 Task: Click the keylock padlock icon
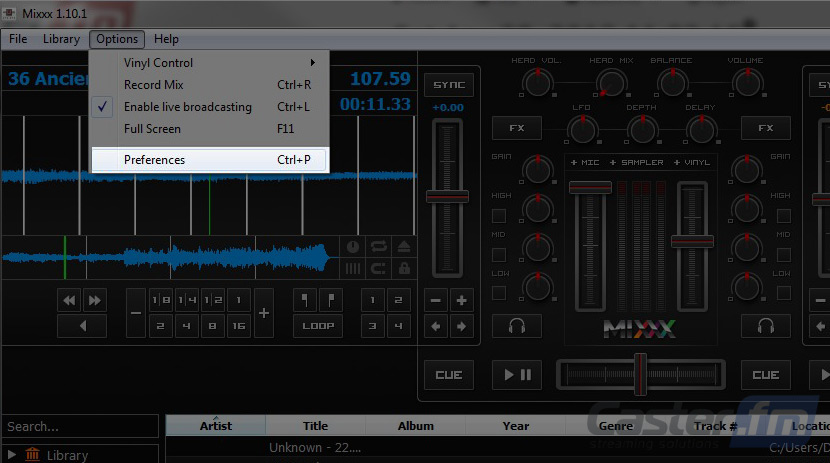pos(404,268)
